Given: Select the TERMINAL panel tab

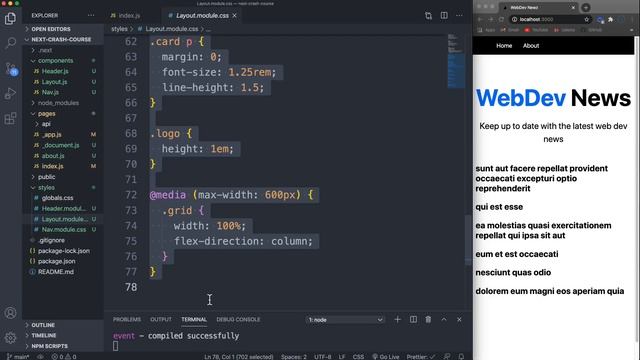Looking at the screenshot, I should [x=194, y=320].
